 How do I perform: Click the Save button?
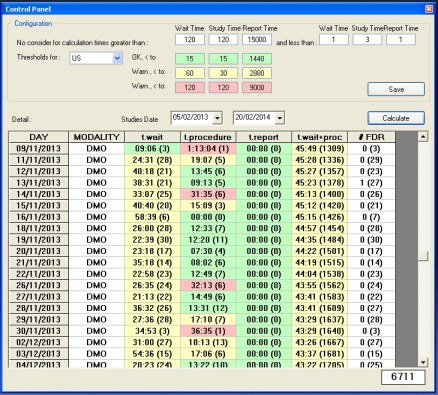[396, 89]
